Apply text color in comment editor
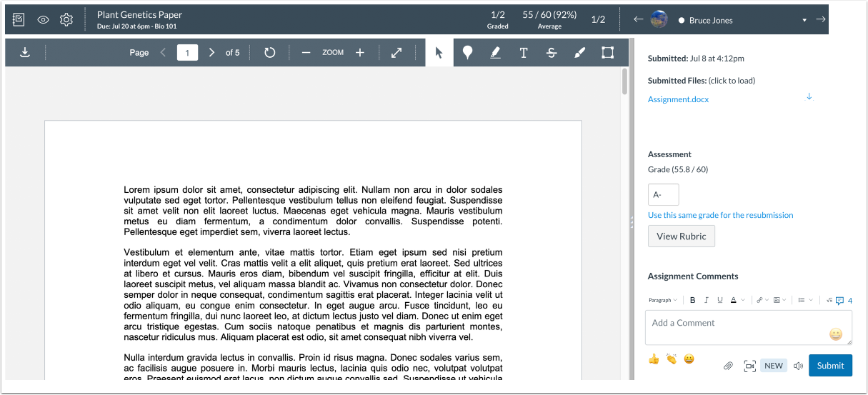The width and height of the screenshot is (868, 395). [734, 300]
